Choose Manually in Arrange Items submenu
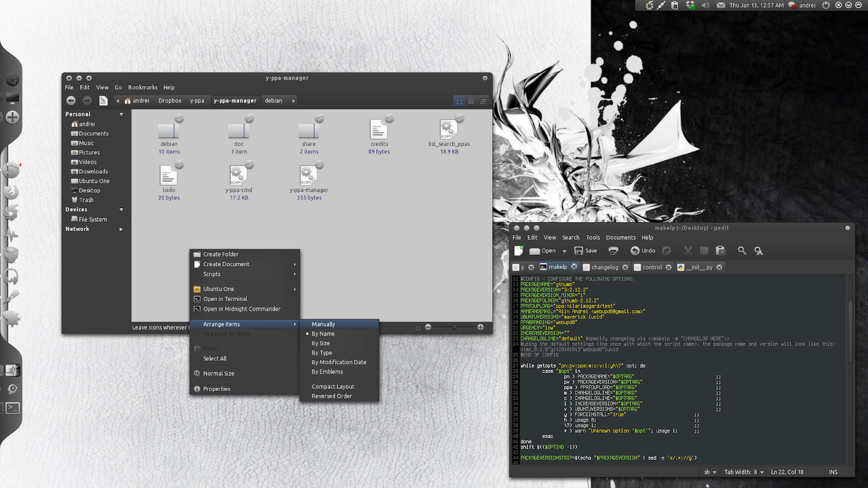 tap(339, 324)
